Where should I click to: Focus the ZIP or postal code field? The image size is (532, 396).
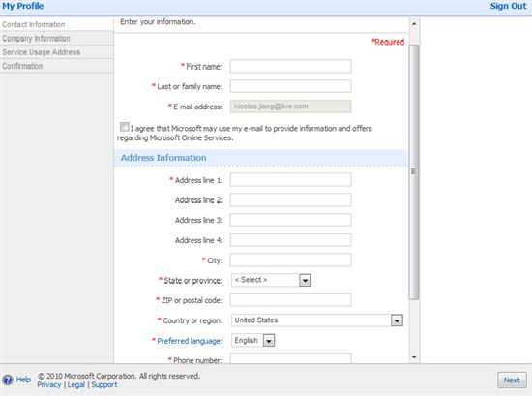(291, 300)
